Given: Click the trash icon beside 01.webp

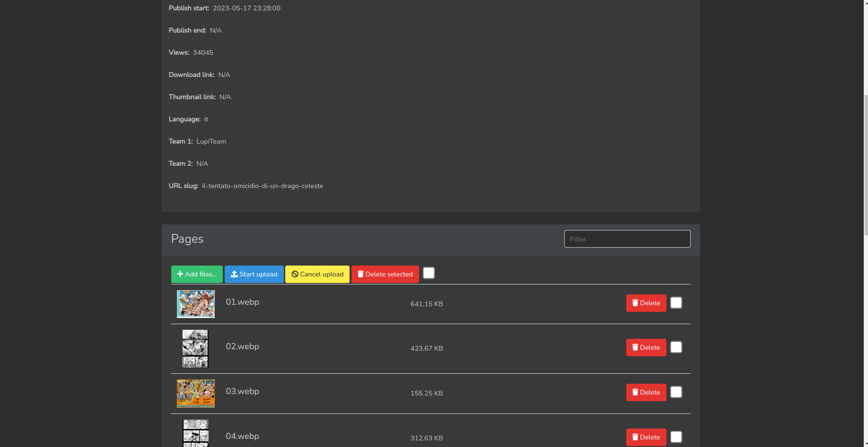Looking at the screenshot, I should tap(634, 303).
